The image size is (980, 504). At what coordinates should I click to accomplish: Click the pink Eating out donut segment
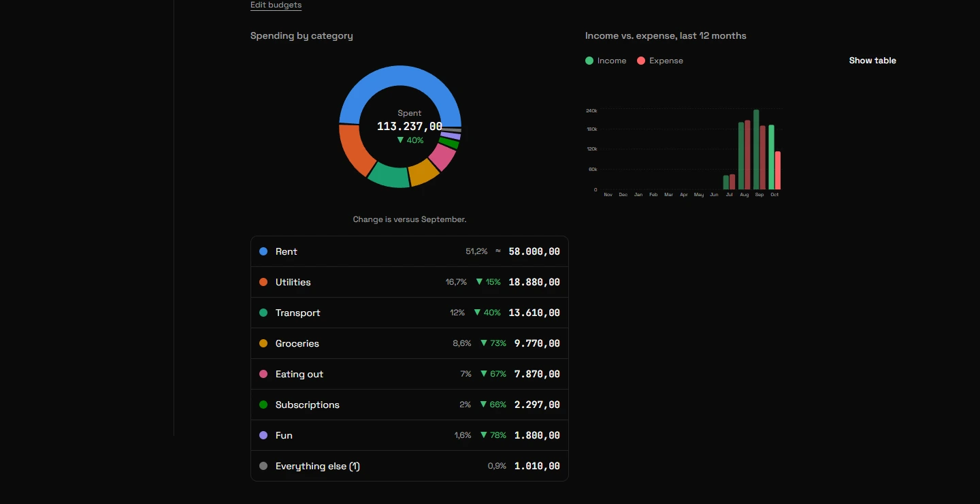[442, 157]
